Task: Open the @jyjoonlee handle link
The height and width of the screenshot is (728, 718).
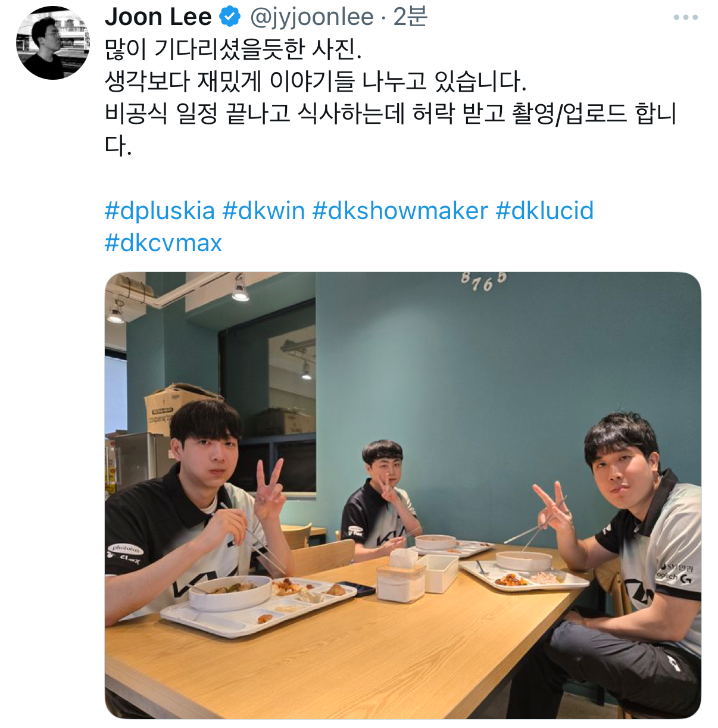Action: (312, 17)
